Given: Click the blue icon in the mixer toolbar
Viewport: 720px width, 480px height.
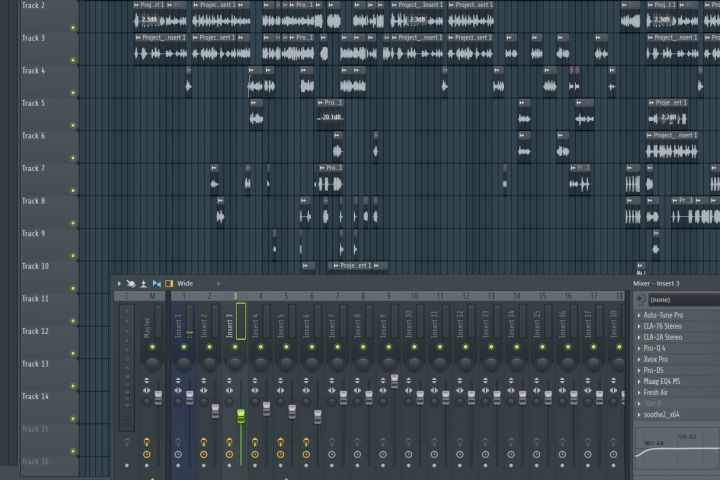Looking at the screenshot, I should 157,283.
